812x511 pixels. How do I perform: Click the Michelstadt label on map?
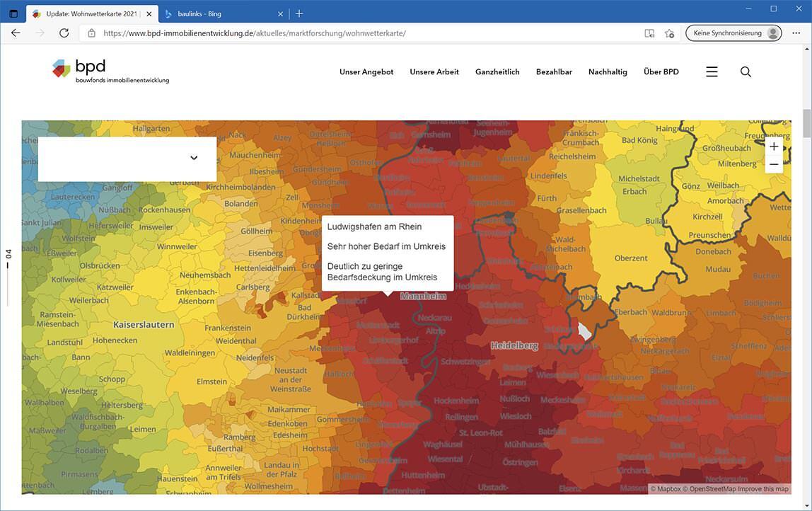[639, 179]
